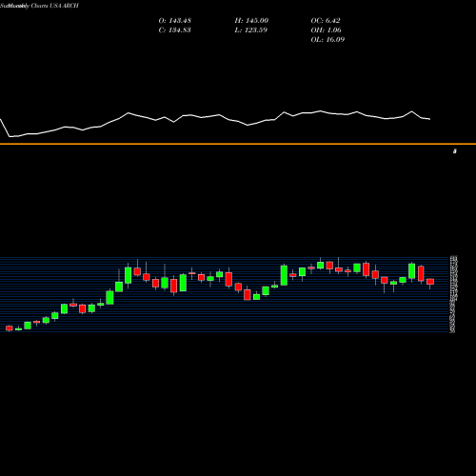Image resolution: width=476 pixels, height=476 pixels.
Task: Select the close value 'C: 134.83'
Action: point(175,30)
